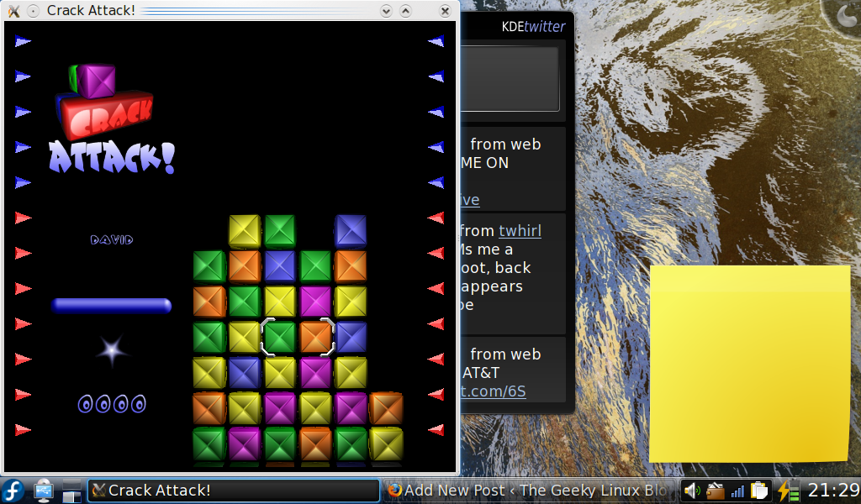The height and width of the screenshot is (504, 861).
Task: Click the 0000 score counter
Action: click(x=112, y=404)
